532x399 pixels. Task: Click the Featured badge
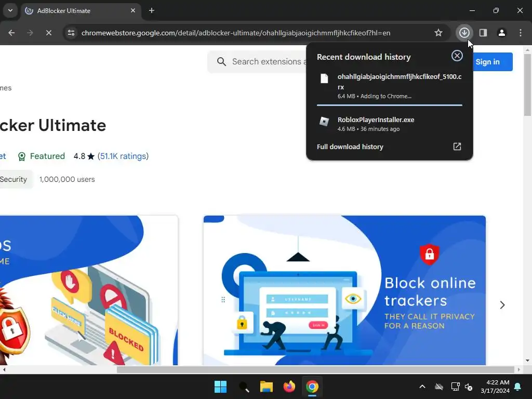click(x=42, y=156)
